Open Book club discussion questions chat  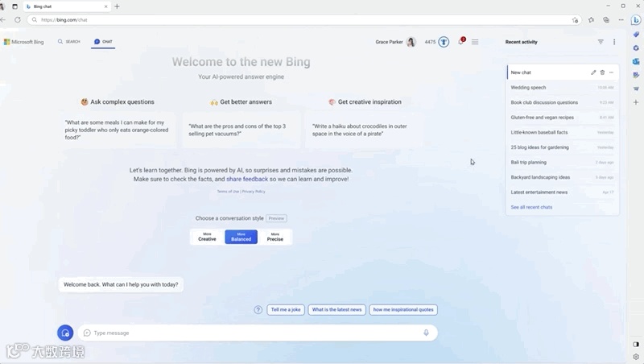(562, 102)
